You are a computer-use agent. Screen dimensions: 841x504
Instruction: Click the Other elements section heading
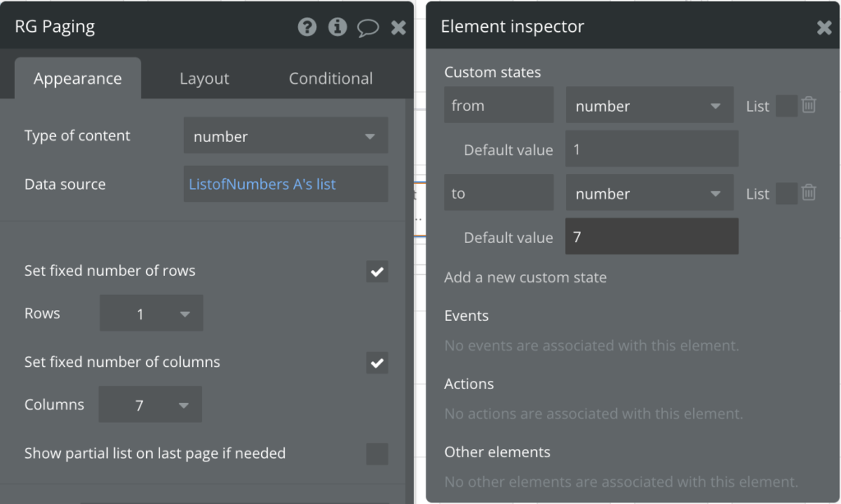click(497, 451)
